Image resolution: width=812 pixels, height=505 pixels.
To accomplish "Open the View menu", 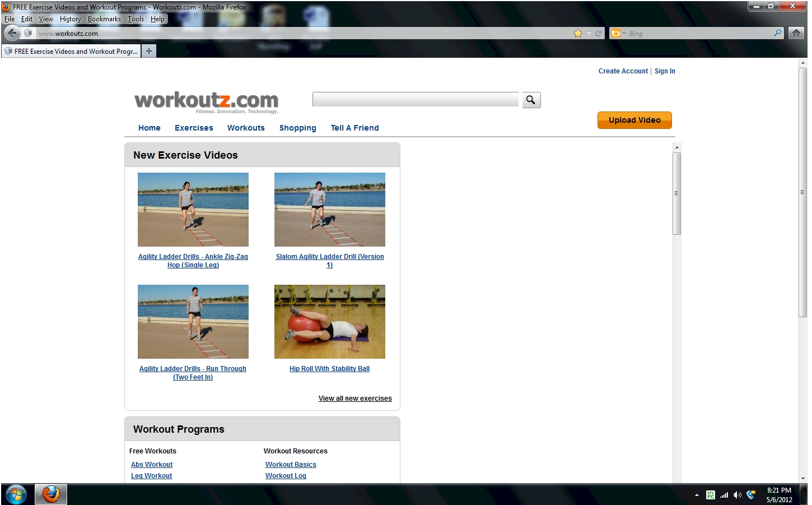I will pos(46,18).
